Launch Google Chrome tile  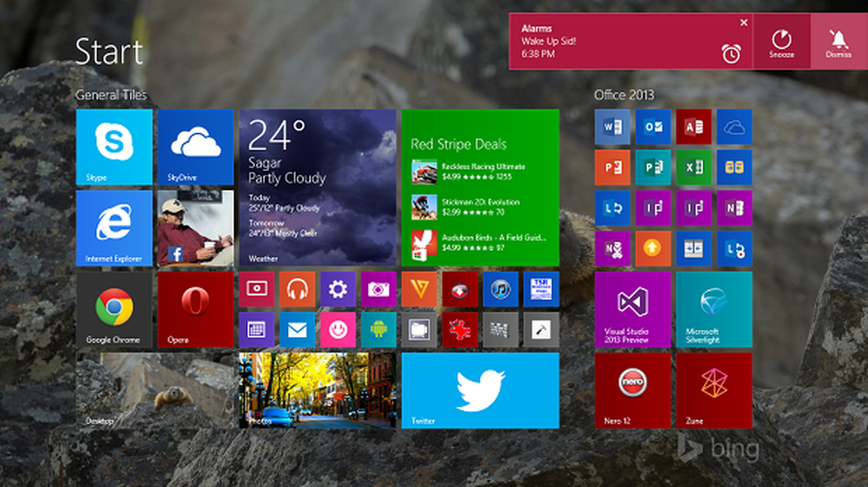click(114, 309)
